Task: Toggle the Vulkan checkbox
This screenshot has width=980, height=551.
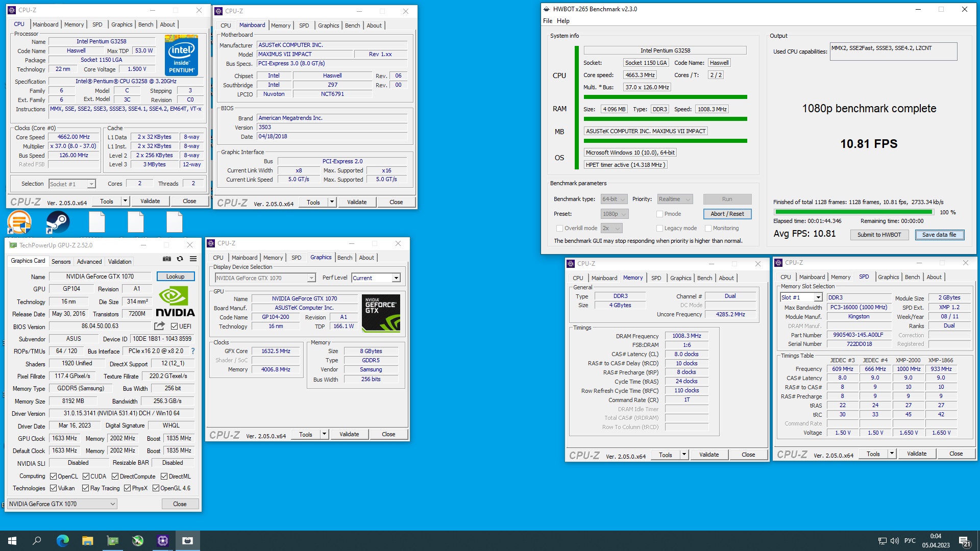Action: point(53,488)
